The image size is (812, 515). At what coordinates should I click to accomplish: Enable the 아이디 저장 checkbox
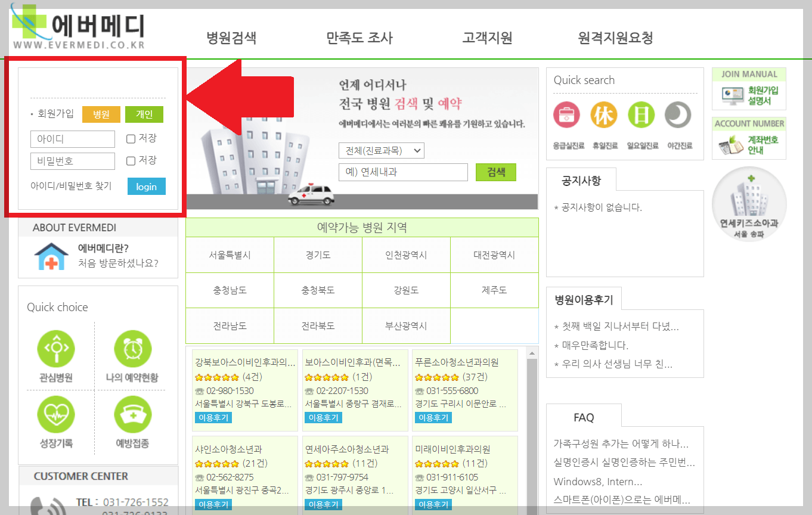pos(129,139)
